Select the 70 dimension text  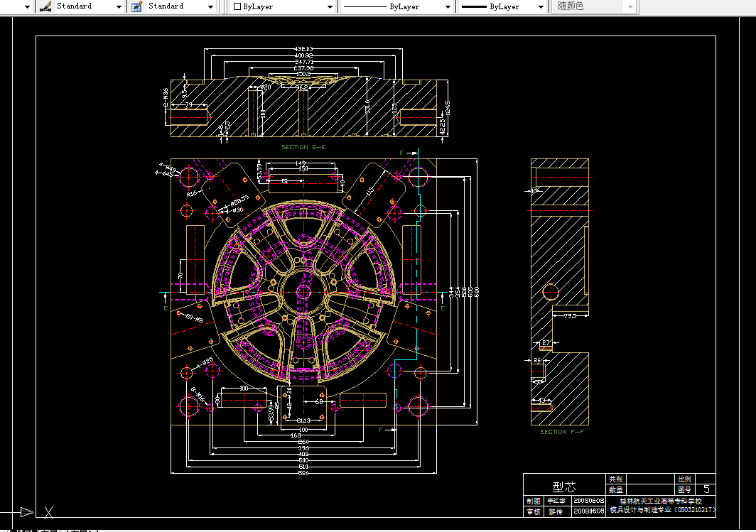(x=180, y=276)
